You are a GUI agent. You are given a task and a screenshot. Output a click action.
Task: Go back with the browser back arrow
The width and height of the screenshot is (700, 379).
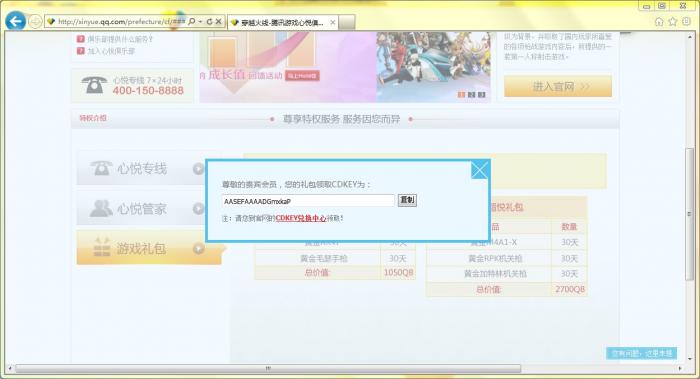[16, 21]
